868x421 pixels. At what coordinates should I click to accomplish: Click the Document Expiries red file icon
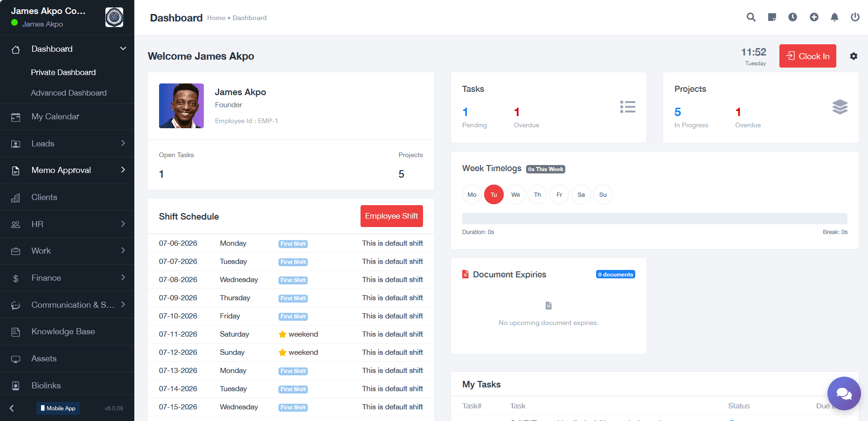(x=465, y=274)
